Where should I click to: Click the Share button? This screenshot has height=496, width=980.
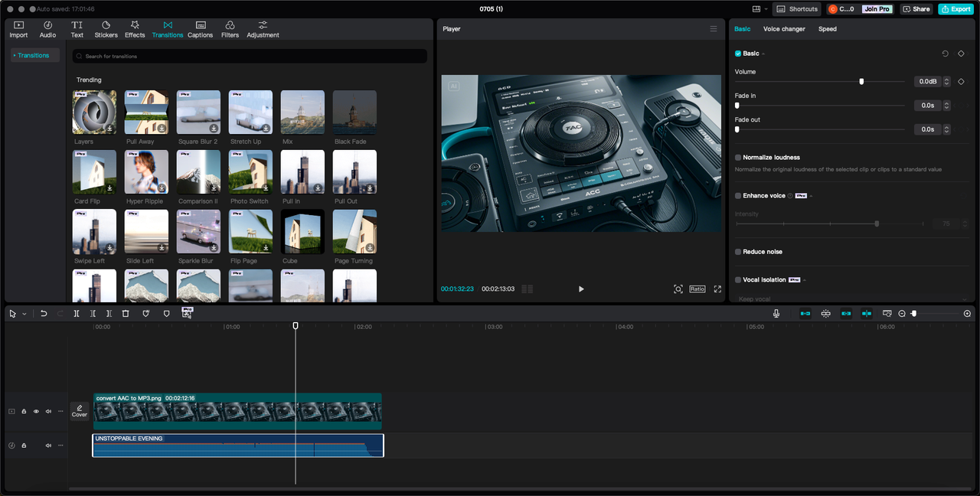(916, 9)
